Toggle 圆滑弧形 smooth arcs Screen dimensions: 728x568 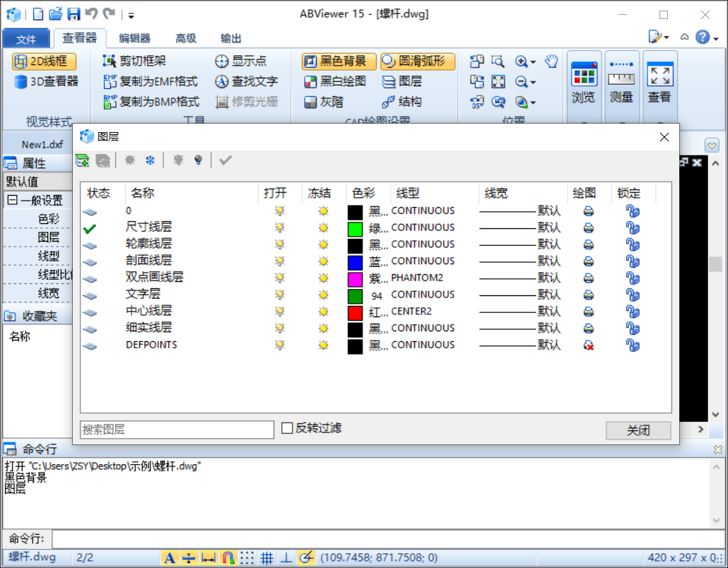418,61
